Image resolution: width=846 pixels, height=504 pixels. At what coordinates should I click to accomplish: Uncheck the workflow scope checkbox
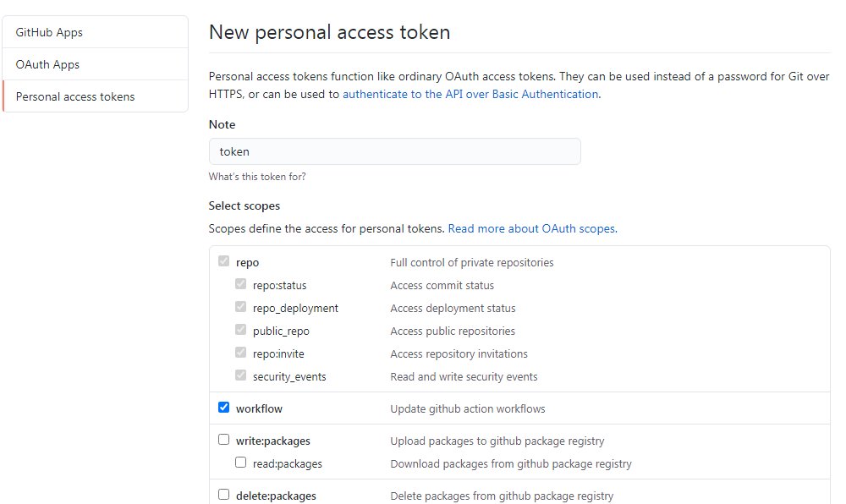point(223,408)
